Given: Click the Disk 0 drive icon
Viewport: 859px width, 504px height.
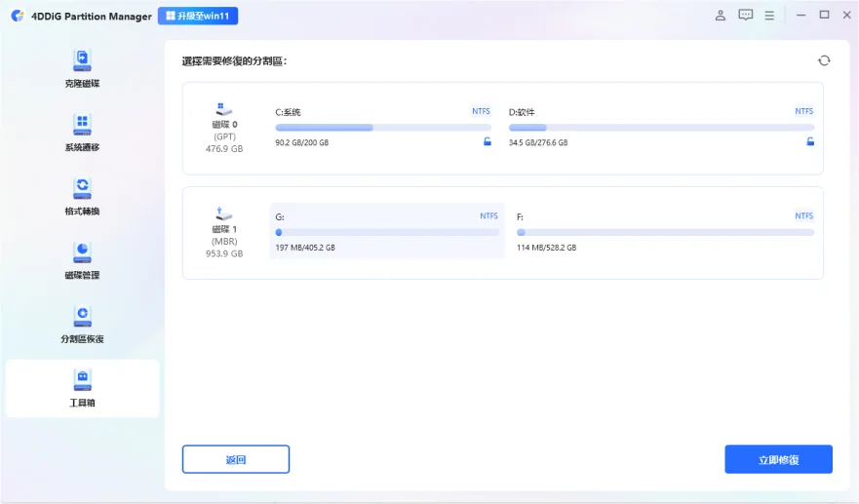Looking at the screenshot, I should coord(223,109).
